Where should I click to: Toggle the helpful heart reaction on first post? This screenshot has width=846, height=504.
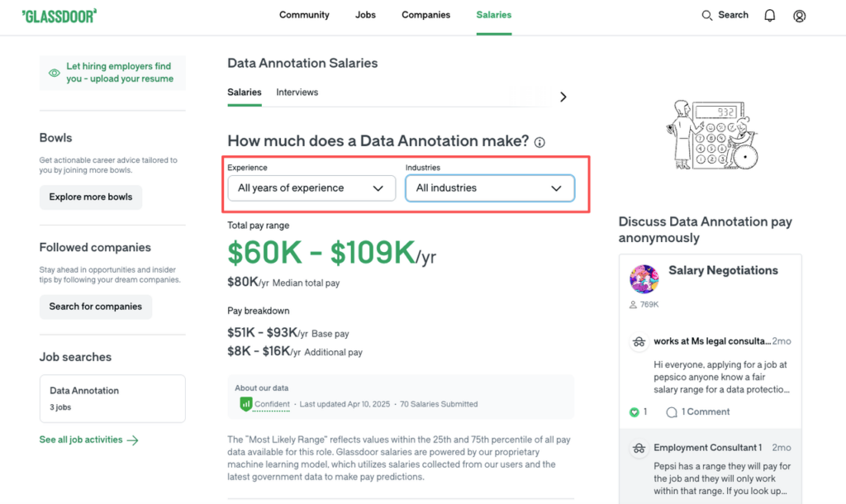tap(633, 411)
